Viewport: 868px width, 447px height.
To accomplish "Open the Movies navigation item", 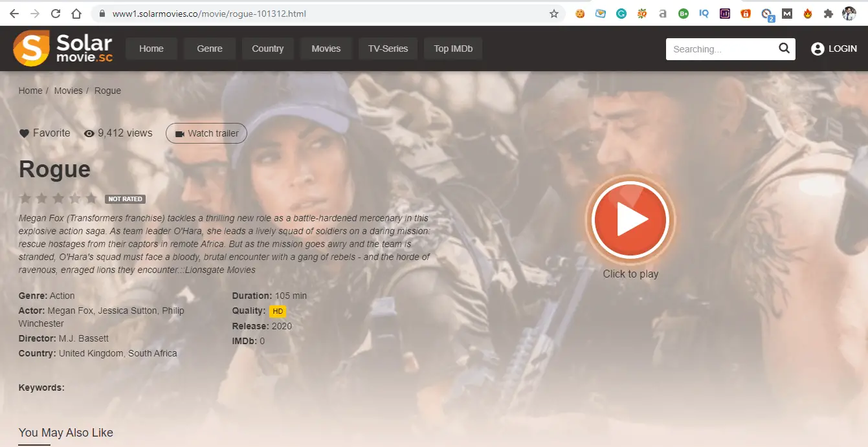I will click(x=326, y=49).
